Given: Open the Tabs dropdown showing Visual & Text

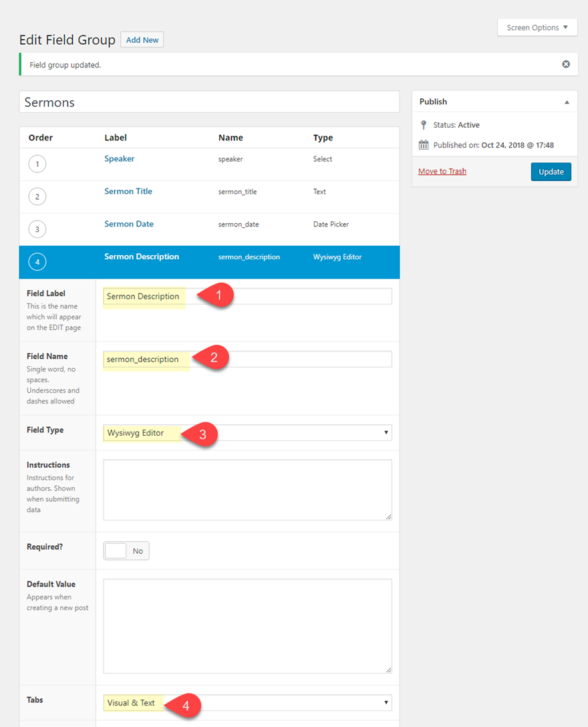Looking at the screenshot, I should pyautogui.click(x=247, y=703).
